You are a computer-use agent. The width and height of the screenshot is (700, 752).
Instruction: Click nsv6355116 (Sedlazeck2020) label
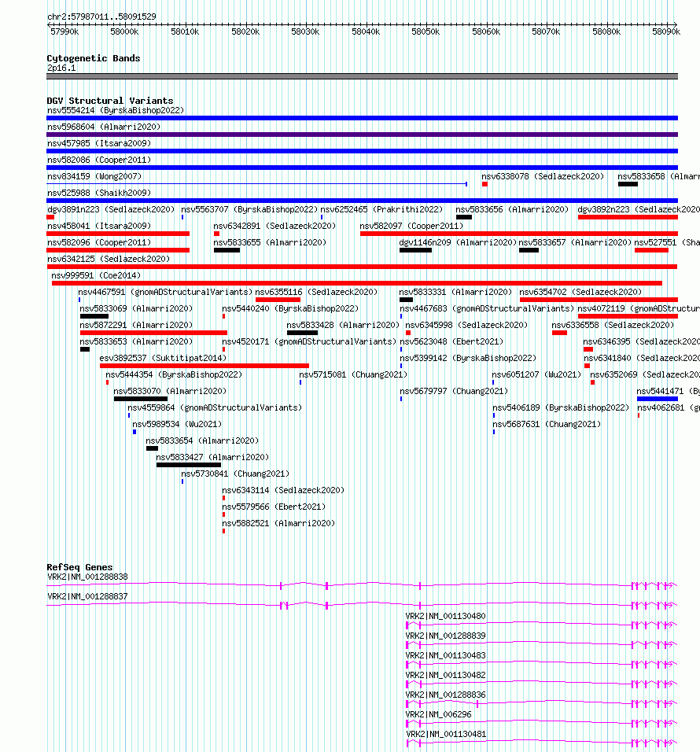pyautogui.click(x=316, y=292)
